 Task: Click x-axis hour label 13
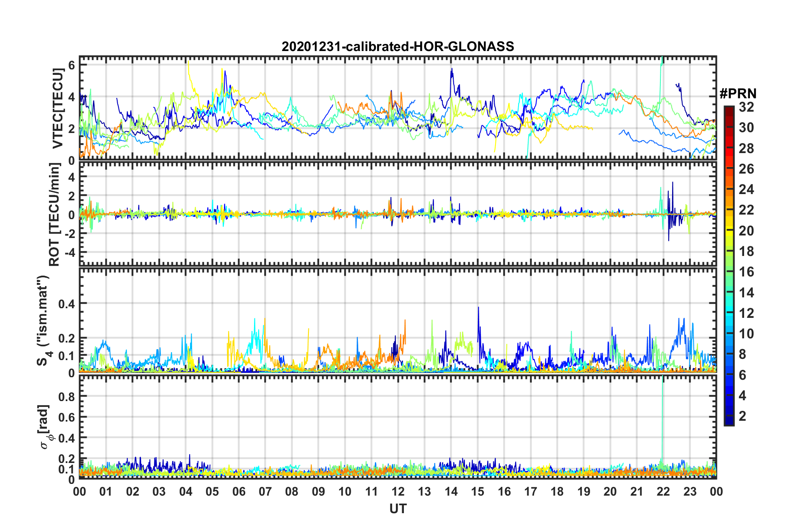click(424, 491)
